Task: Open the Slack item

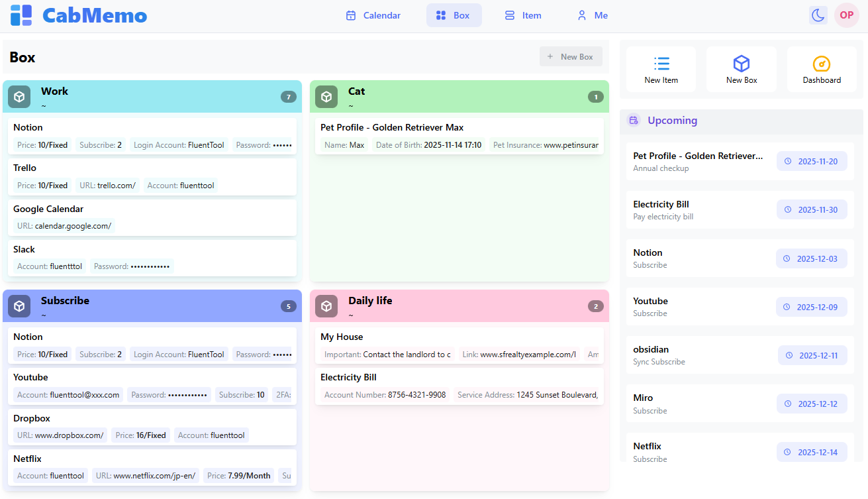Action: (152, 258)
